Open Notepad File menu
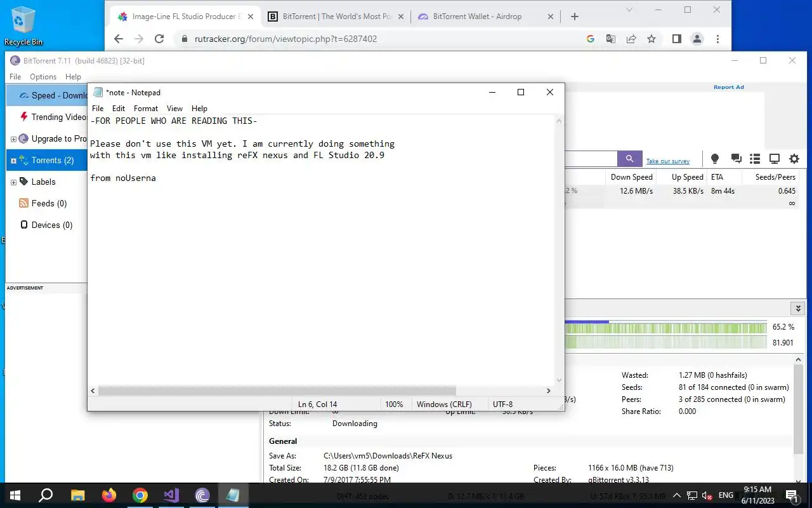Viewport: 812px width, 508px height. (x=98, y=109)
